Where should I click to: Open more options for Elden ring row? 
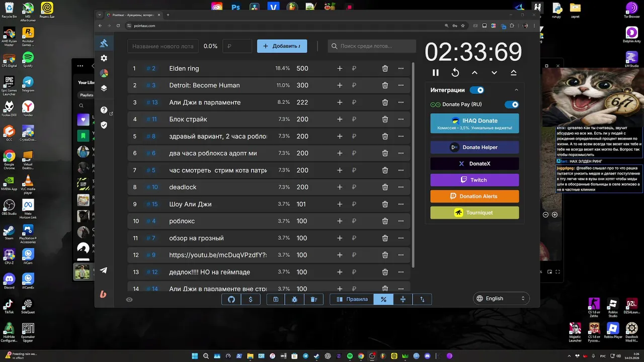(401, 68)
